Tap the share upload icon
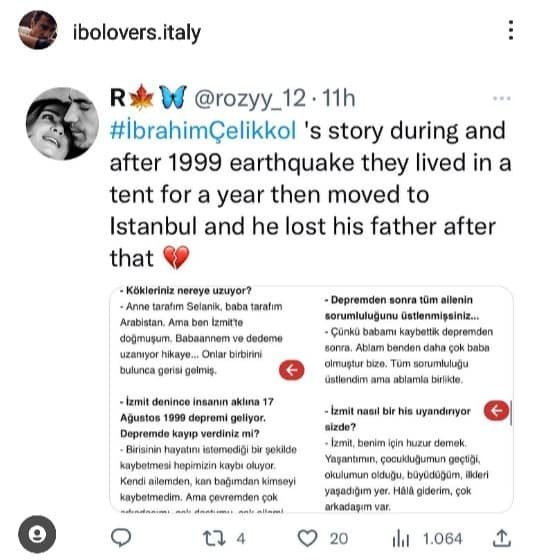The width and height of the screenshot is (540, 560). [x=502, y=538]
